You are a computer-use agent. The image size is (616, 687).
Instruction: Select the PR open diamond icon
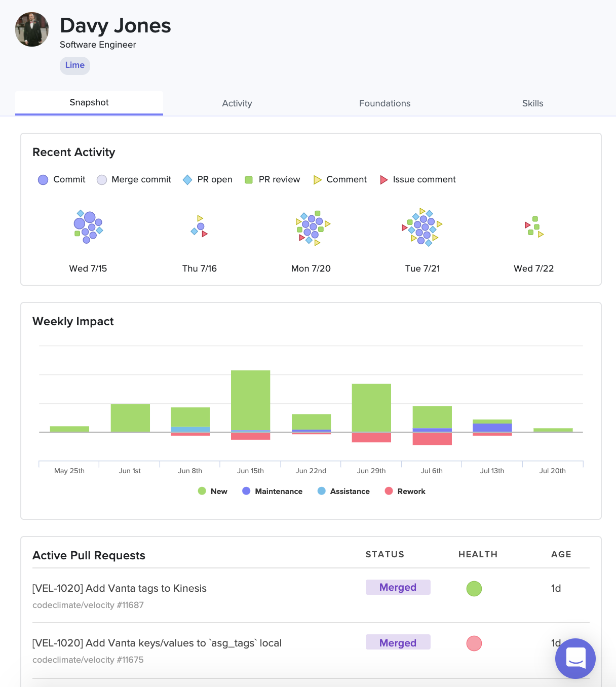pyautogui.click(x=187, y=179)
